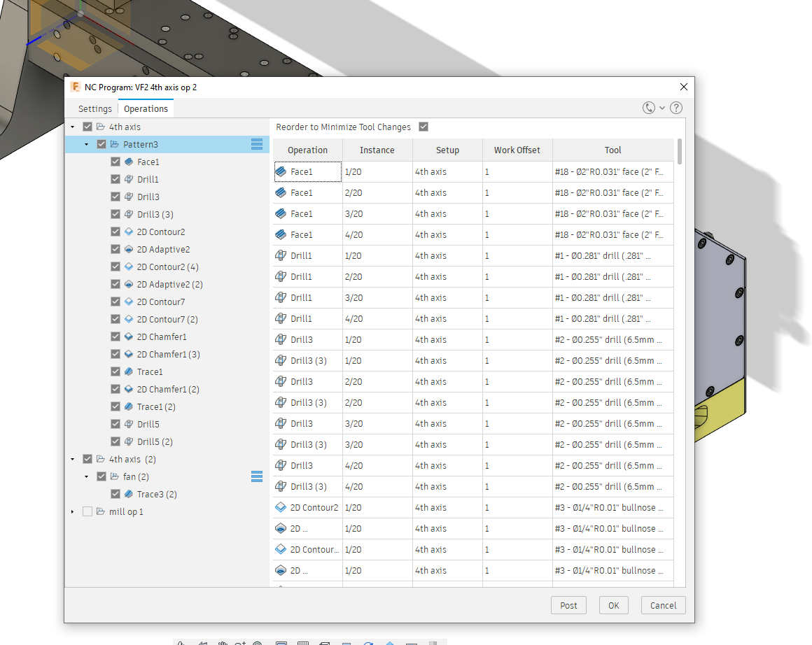Click the 2D Chamfer1 icon in tree

click(129, 336)
